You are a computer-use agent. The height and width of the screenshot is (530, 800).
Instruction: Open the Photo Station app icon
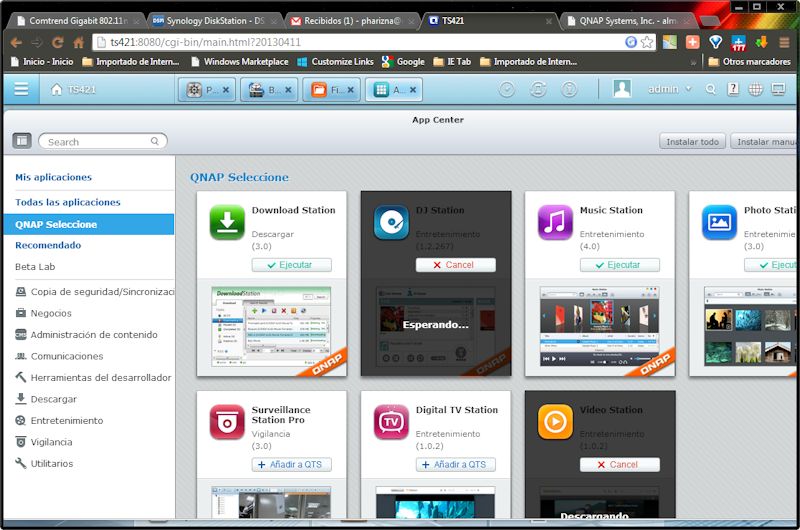[719, 222]
